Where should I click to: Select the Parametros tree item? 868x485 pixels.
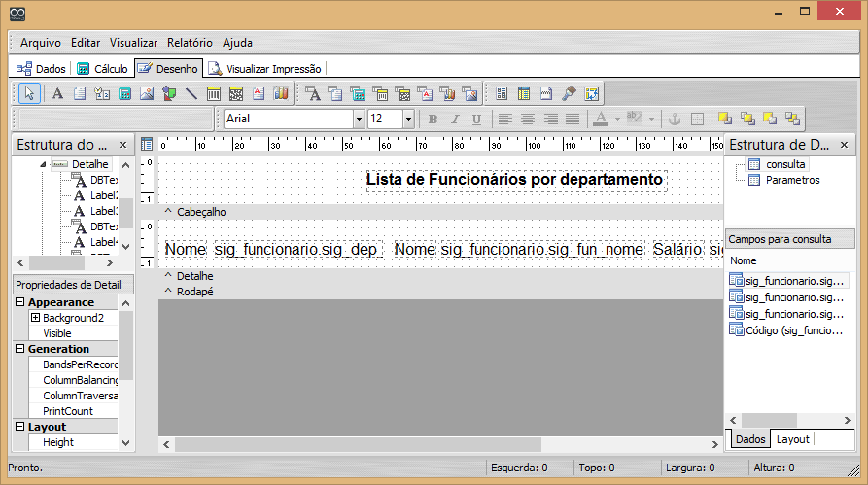[792, 180]
